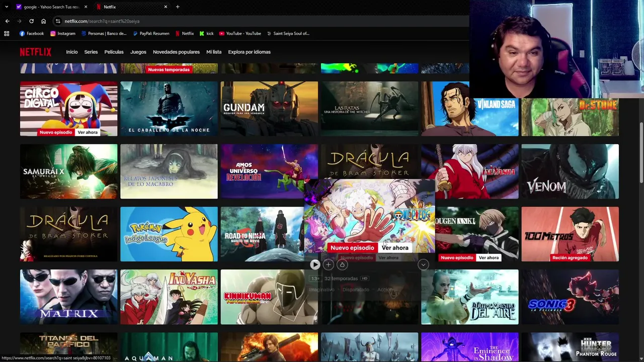Open Mi lista in Netflix navigation
This screenshot has height=362, width=644.
tap(214, 52)
